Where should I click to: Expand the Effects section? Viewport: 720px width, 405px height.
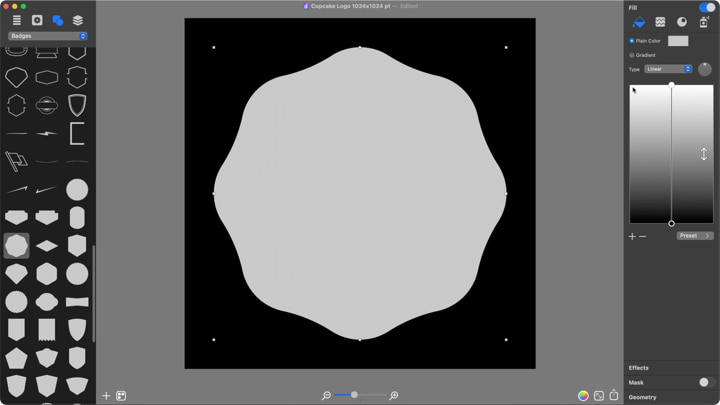tap(639, 368)
